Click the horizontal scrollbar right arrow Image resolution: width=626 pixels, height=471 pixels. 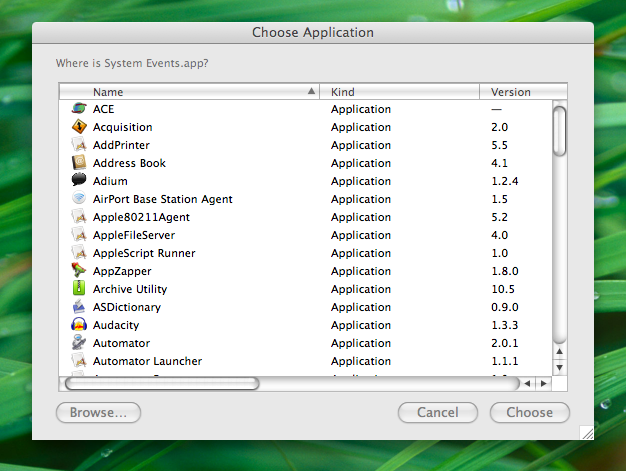pyautogui.click(x=543, y=383)
